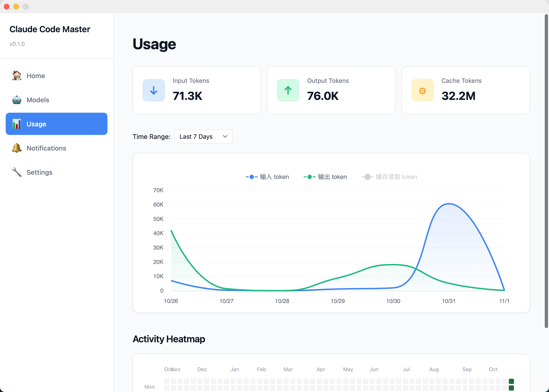The width and height of the screenshot is (549, 392).
Task: Go to Notifications in the sidebar
Action: 46,148
